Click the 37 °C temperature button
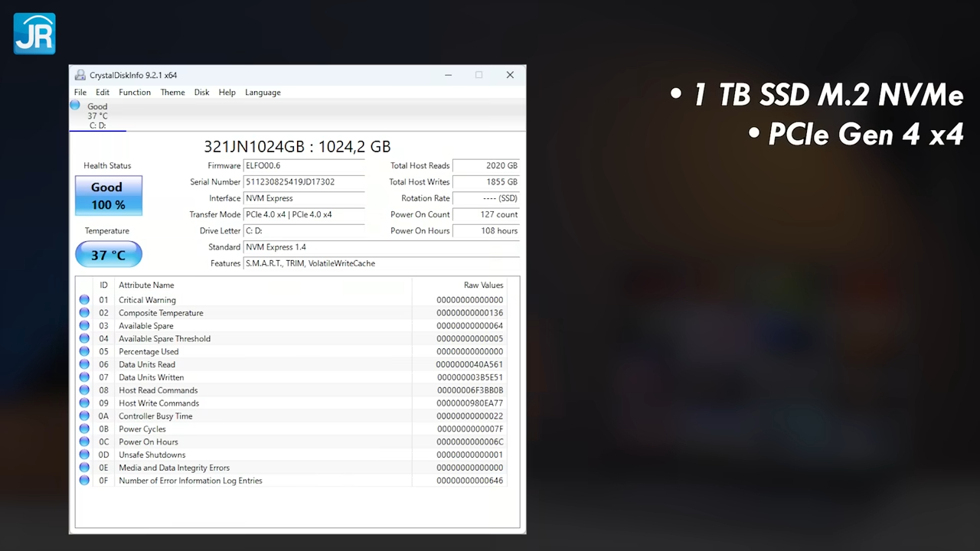The image size is (980, 551). [107, 255]
